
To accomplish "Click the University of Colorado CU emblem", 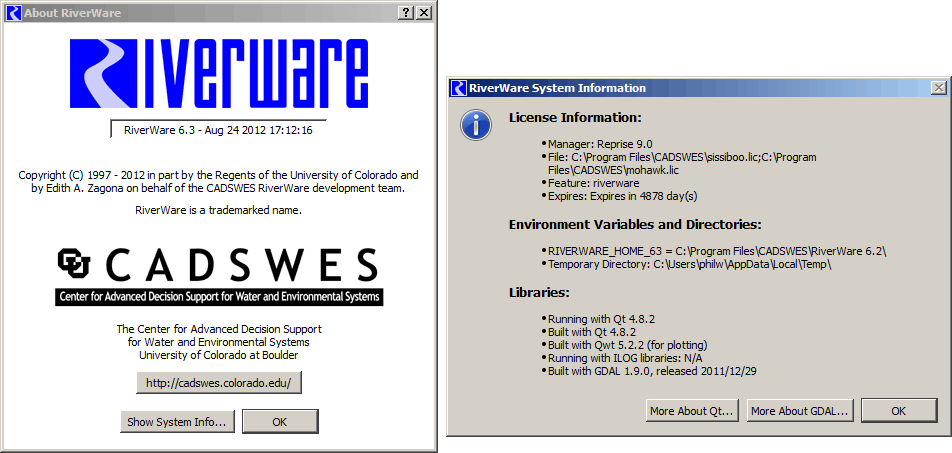I will (x=74, y=262).
